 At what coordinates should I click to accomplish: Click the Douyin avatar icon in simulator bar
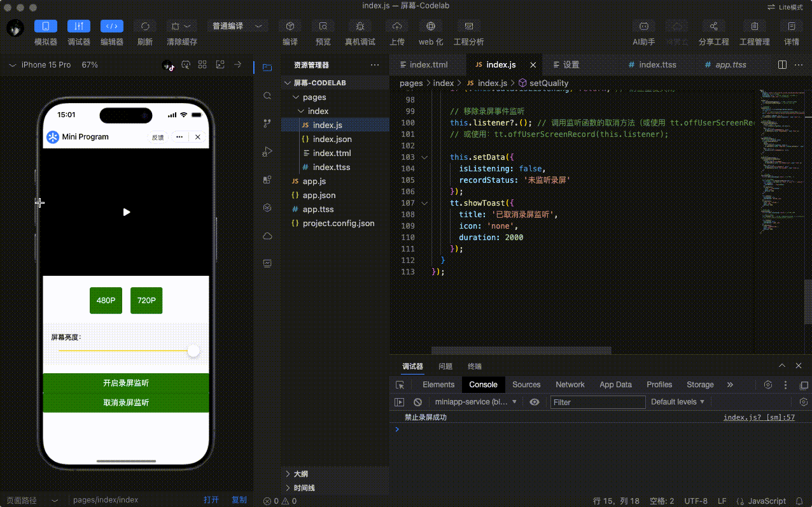pyautogui.click(x=168, y=65)
